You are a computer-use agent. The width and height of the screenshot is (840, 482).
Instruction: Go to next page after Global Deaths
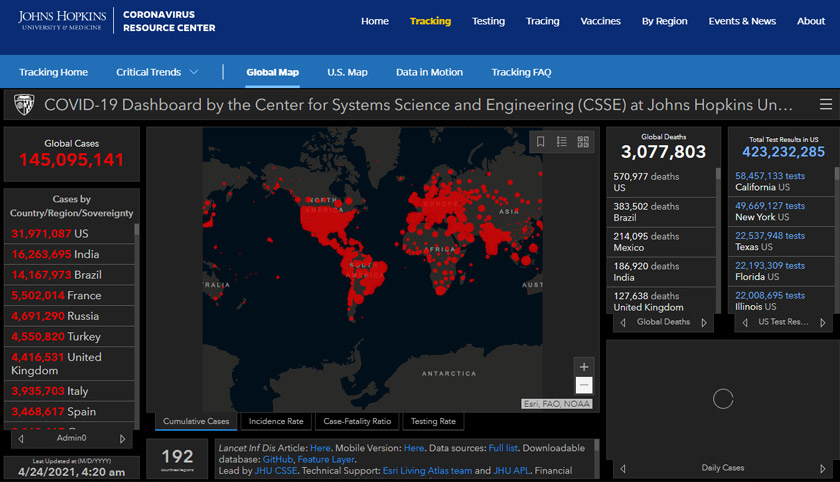pyautogui.click(x=703, y=323)
